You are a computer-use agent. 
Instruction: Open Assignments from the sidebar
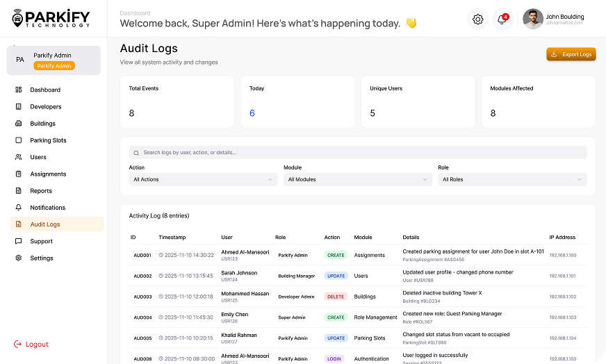click(48, 174)
